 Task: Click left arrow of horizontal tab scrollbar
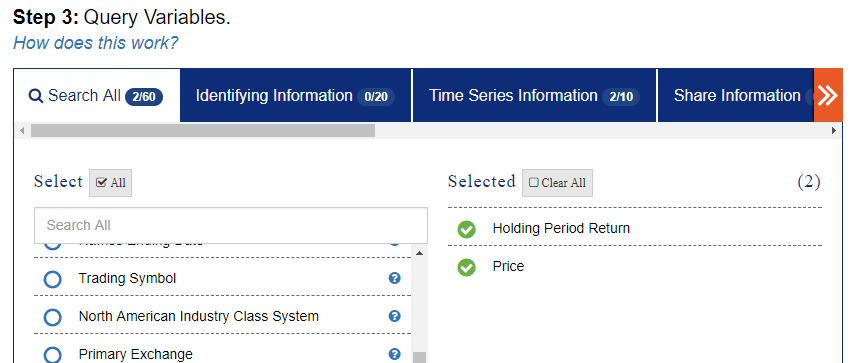(22, 130)
